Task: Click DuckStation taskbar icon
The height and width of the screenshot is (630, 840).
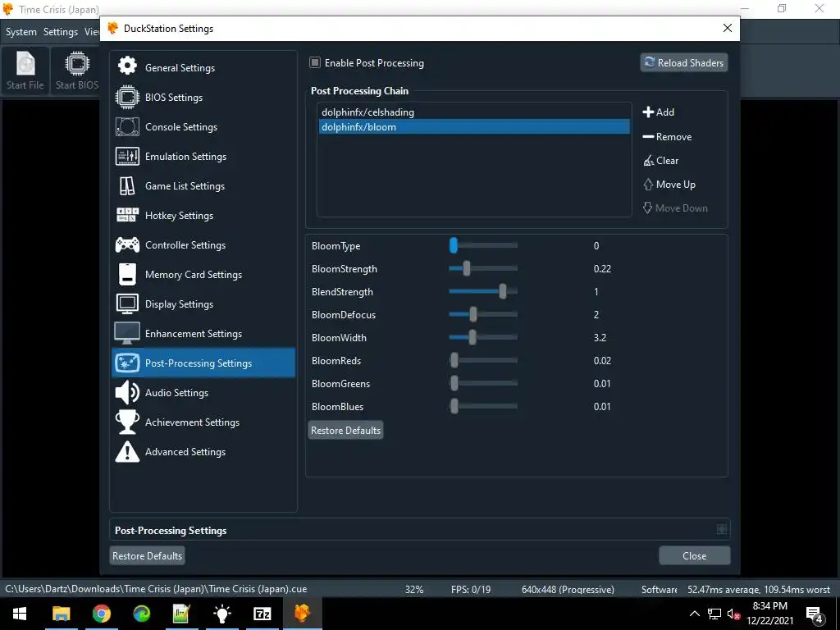Action: click(x=302, y=614)
